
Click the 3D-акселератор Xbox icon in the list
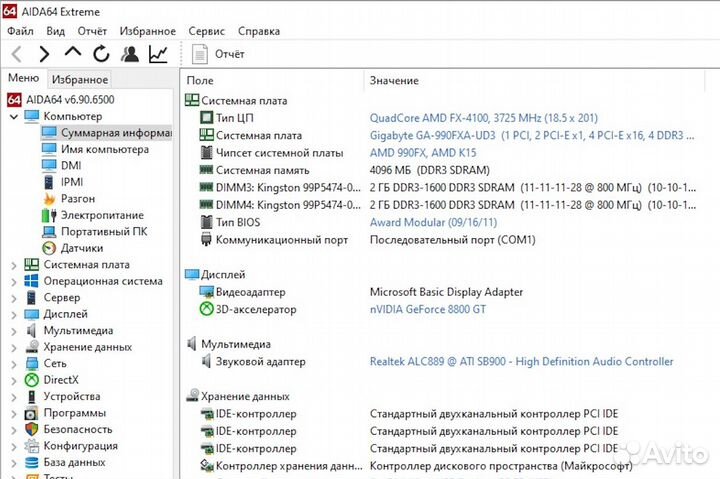click(207, 309)
